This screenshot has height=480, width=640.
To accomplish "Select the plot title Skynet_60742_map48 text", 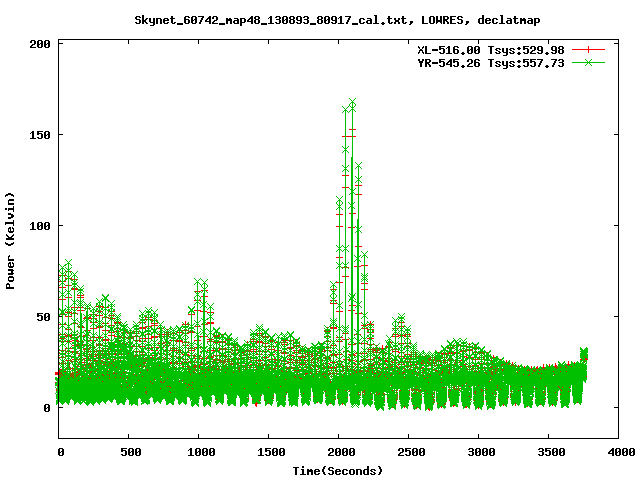I will coord(337,20).
